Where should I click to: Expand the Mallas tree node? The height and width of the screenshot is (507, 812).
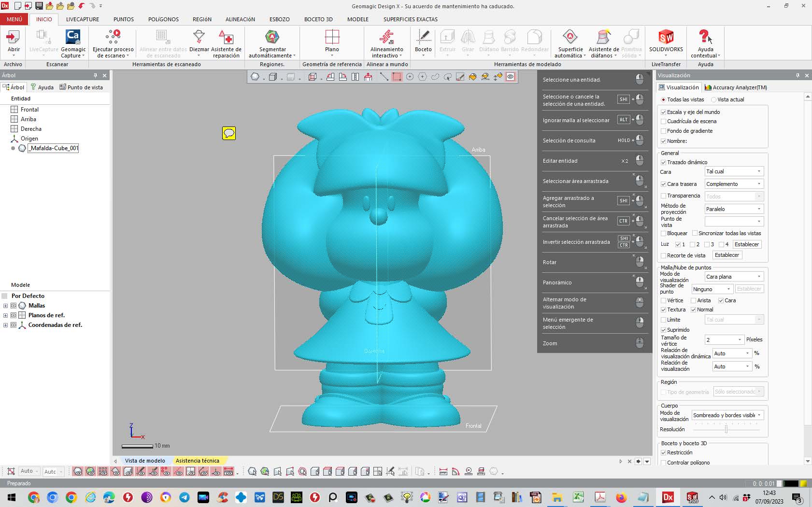pos(5,306)
